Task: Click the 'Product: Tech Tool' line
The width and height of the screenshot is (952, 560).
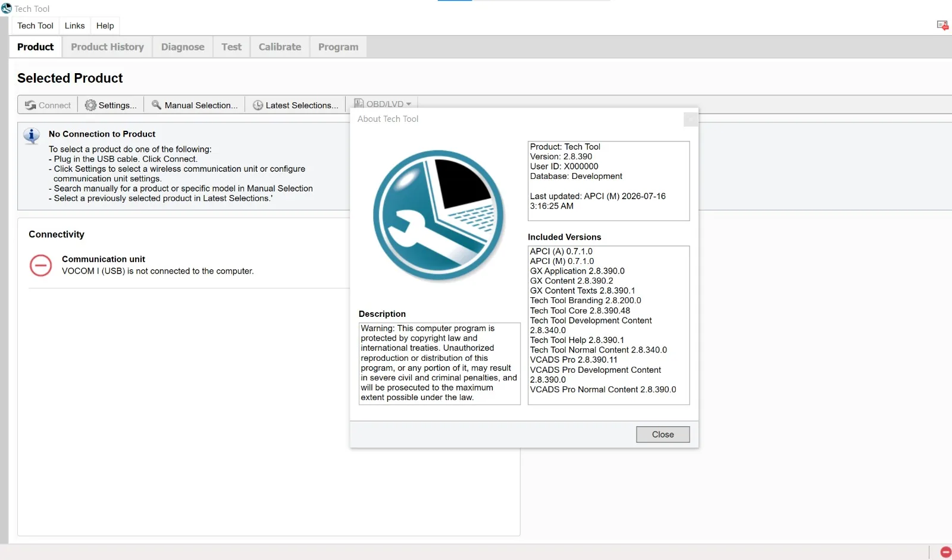Action: point(565,147)
